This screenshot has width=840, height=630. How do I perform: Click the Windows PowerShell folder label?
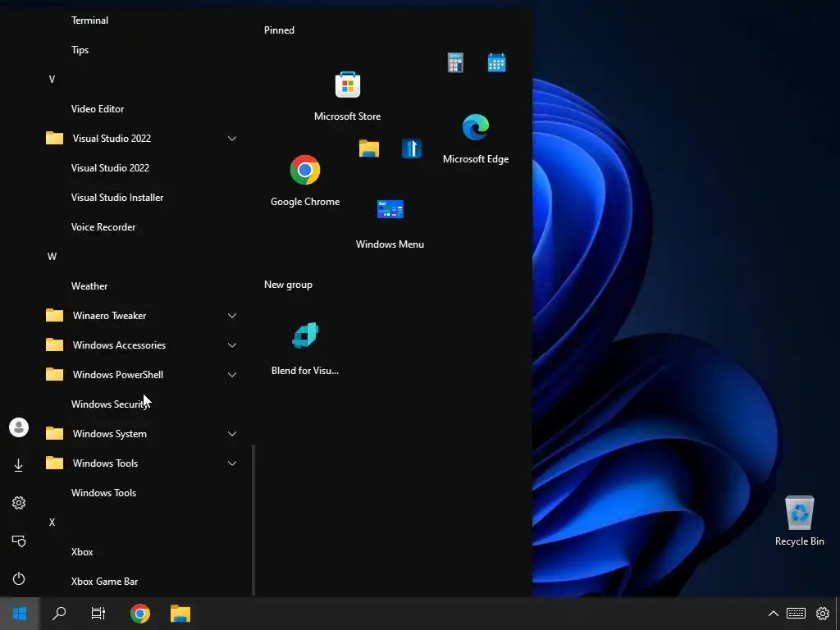tap(118, 374)
